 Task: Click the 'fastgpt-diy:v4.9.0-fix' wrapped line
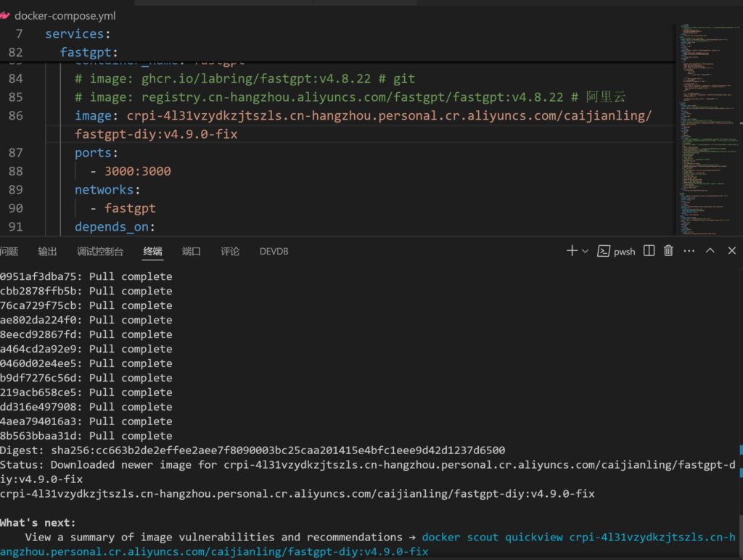156,134
